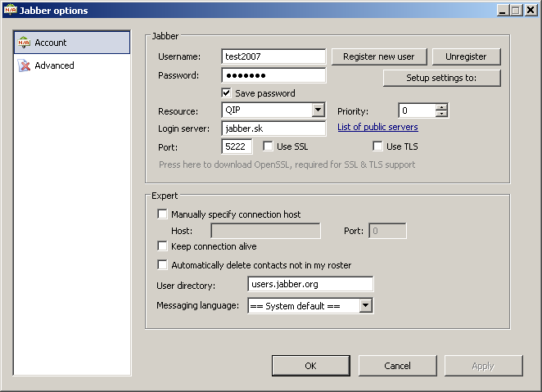Click the Unregister button

click(x=466, y=56)
